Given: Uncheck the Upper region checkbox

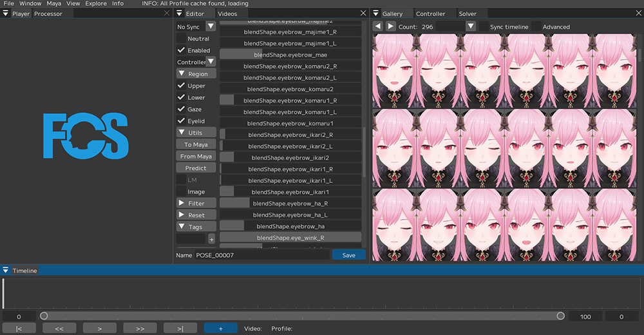Looking at the screenshot, I should coord(181,86).
